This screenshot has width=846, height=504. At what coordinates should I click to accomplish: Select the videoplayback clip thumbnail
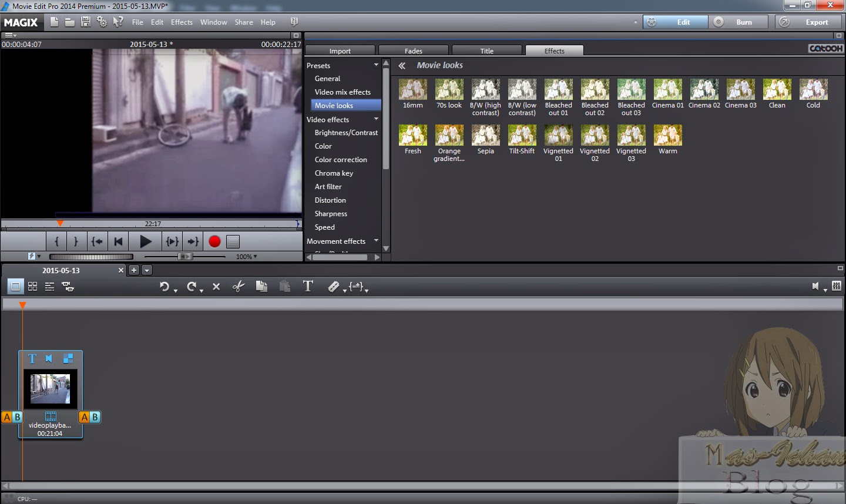pos(51,389)
